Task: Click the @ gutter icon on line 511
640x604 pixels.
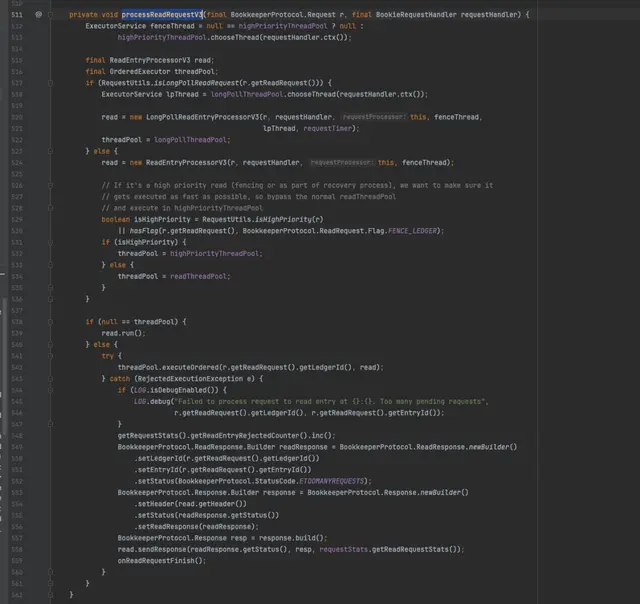Action: [x=39, y=15]
